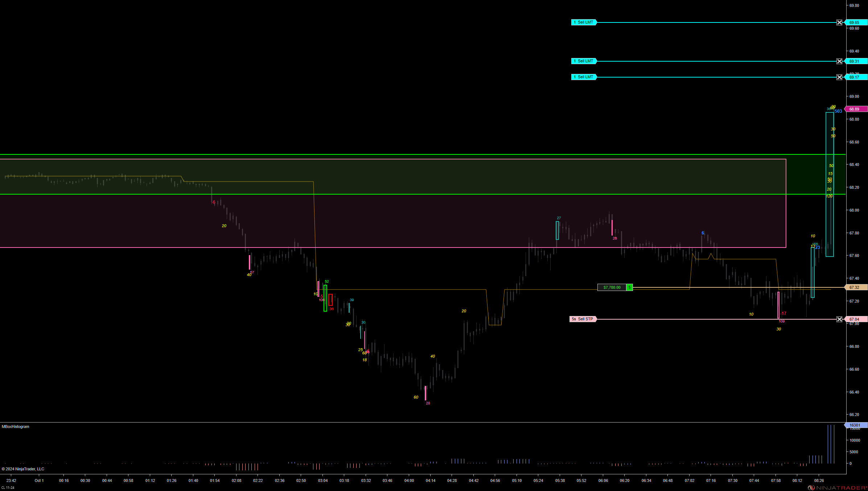Click the 68.89 current price marker
This screenshot has height=491, width=868.
click(856, 109)
